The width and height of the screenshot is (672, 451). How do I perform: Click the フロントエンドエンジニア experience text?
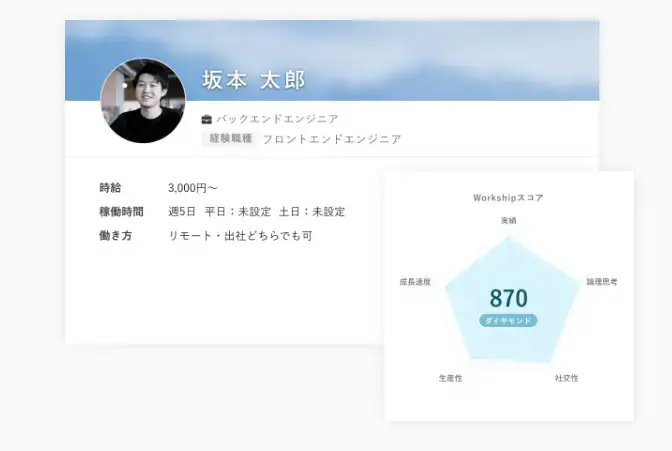[x=332, y=139]
